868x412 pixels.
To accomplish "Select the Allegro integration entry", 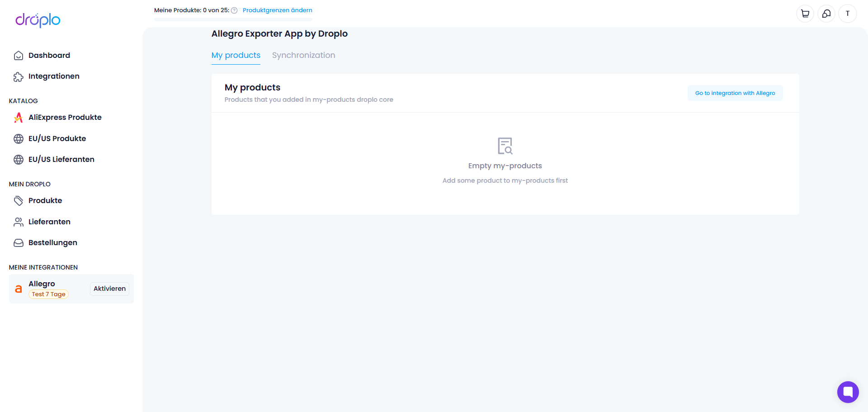I will (71, 289).
